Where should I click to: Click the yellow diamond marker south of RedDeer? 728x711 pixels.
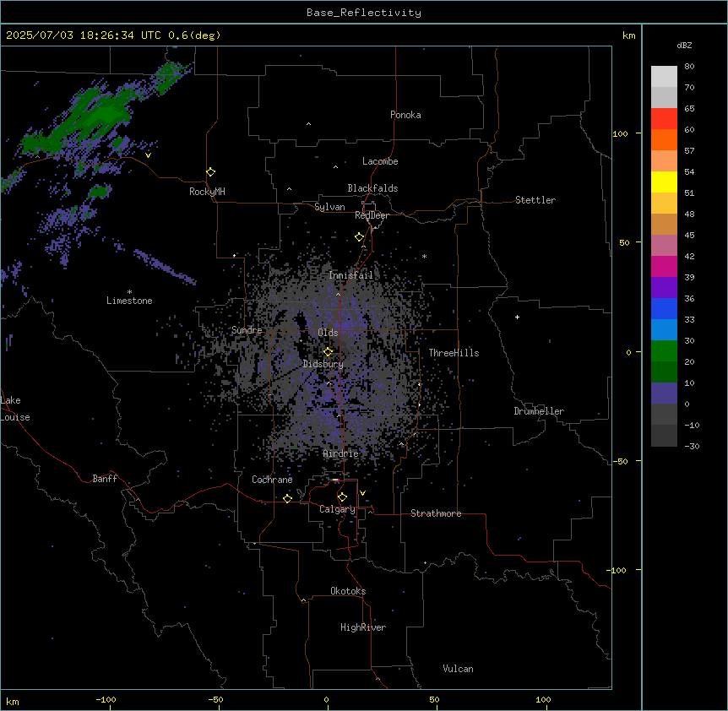359,237
